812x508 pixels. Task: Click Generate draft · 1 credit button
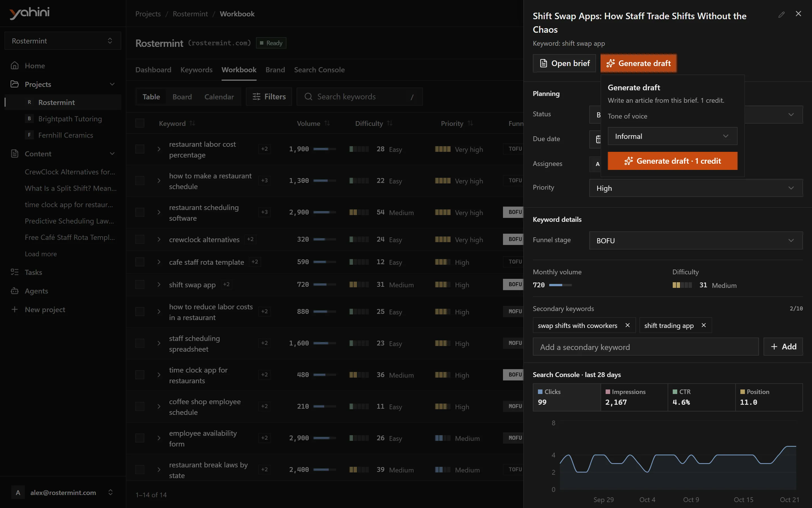(x=672, y=161)
